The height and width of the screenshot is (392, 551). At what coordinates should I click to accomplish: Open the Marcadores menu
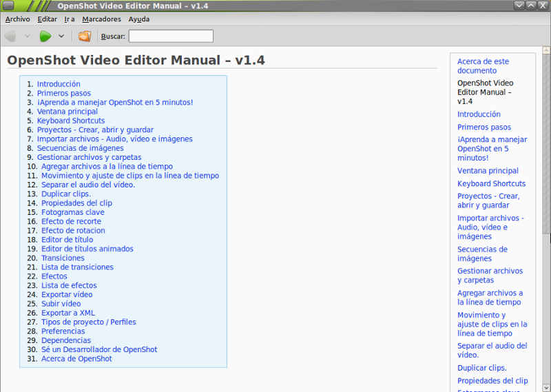[x=101, y=19]
